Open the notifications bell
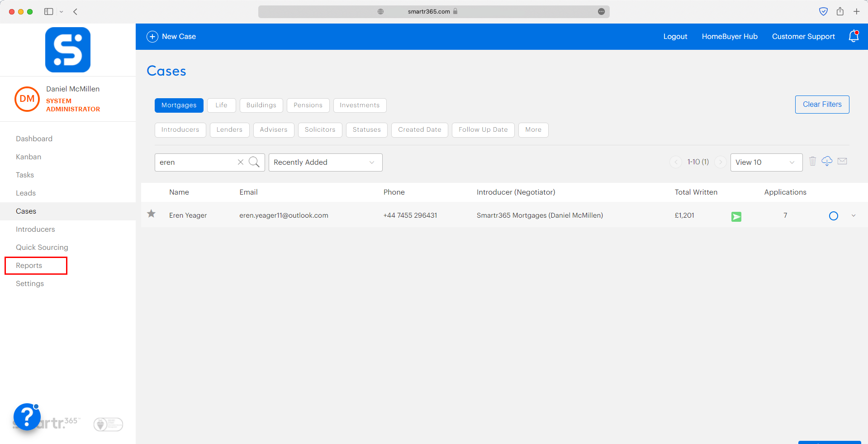Screen dimensions: 868x444 point(854,36)
